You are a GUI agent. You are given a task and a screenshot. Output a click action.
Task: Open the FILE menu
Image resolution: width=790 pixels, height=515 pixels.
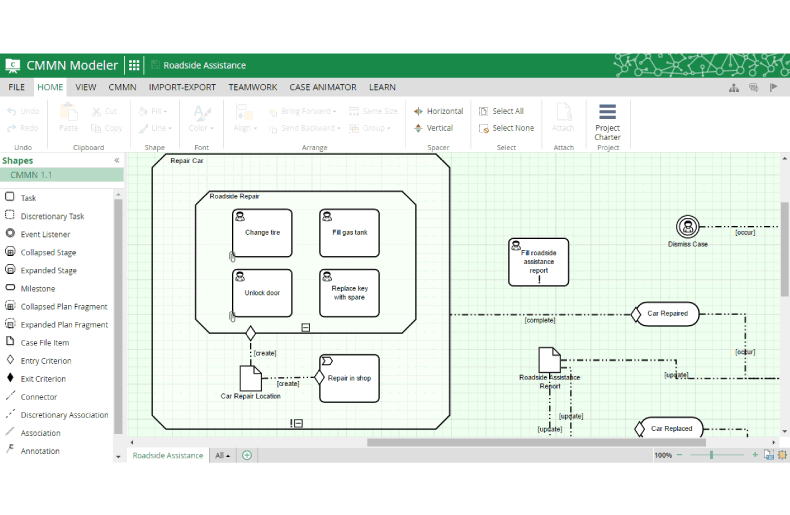[x=17, y=87]
